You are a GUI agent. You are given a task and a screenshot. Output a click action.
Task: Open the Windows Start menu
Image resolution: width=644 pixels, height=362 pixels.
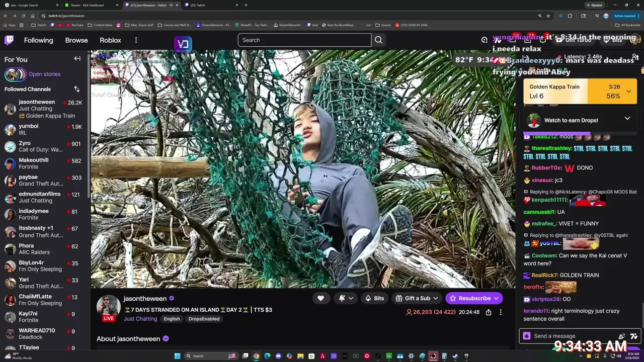click(x=177, y=356)
